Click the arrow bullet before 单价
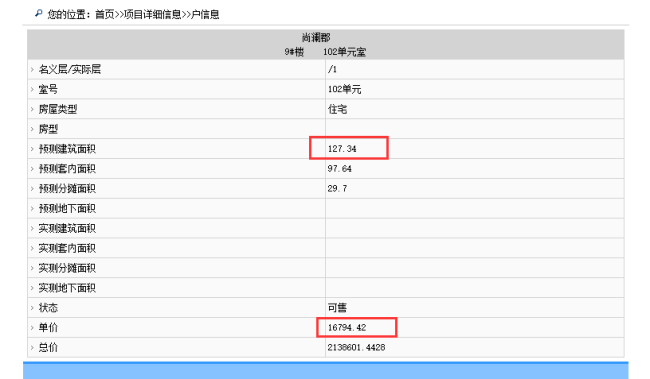Viewport: 650px width, 379px height. [32, 328]
